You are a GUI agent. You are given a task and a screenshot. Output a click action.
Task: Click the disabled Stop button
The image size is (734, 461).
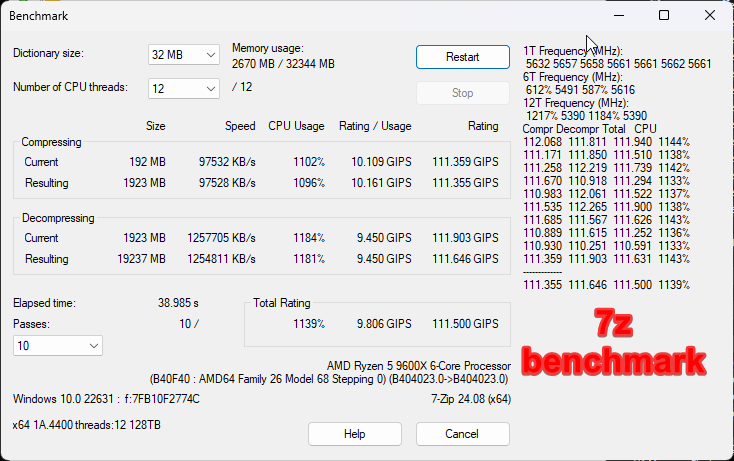coord(462,93)
